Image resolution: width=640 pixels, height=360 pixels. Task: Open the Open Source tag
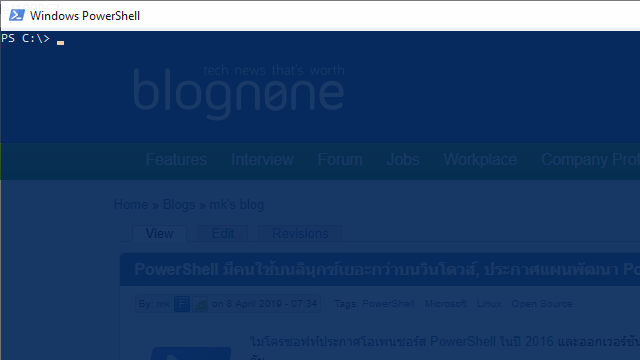(x=542, y=304)
